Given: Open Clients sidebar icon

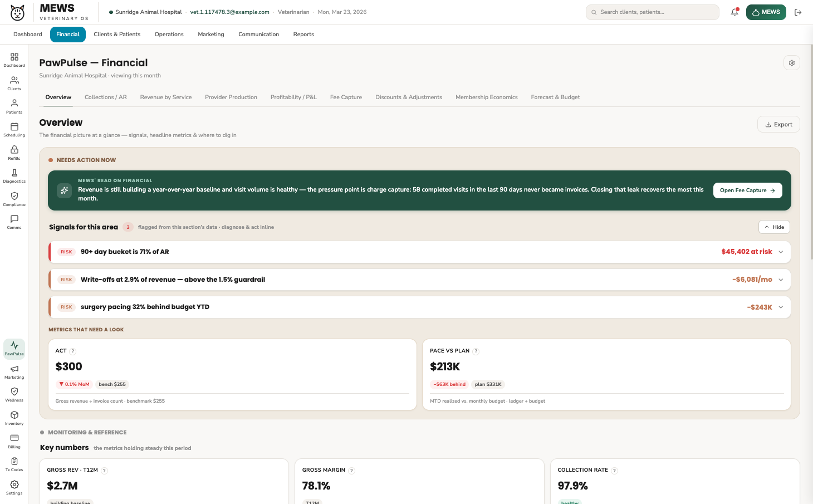Looking at the screenshot, I should tap(14, 83).
